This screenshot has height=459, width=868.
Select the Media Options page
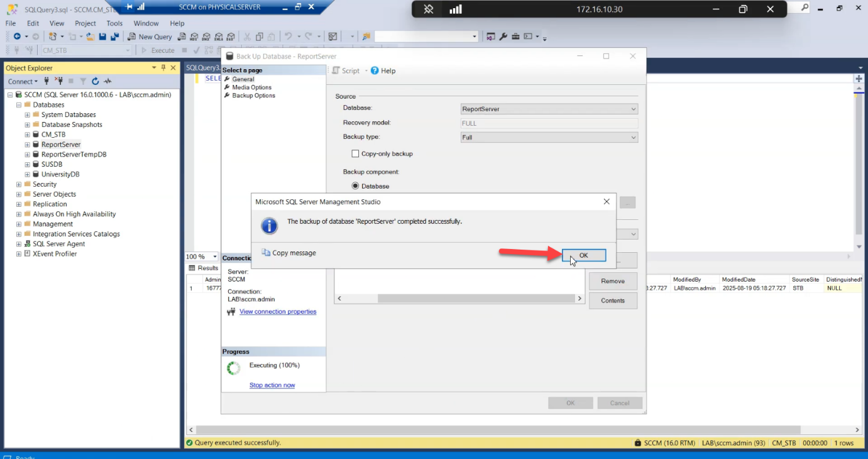(251, 87)
